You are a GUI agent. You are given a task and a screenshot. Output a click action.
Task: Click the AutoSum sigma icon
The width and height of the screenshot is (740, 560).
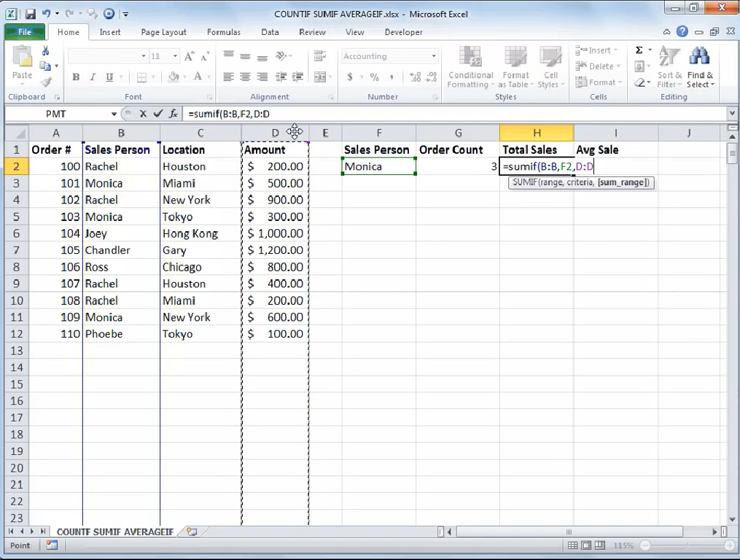click(639, 50)
